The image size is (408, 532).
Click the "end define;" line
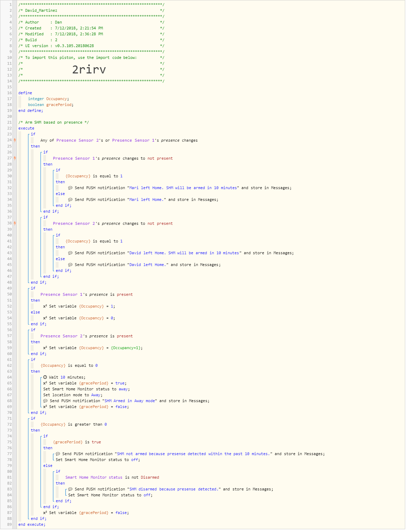[x=31, y=110]
